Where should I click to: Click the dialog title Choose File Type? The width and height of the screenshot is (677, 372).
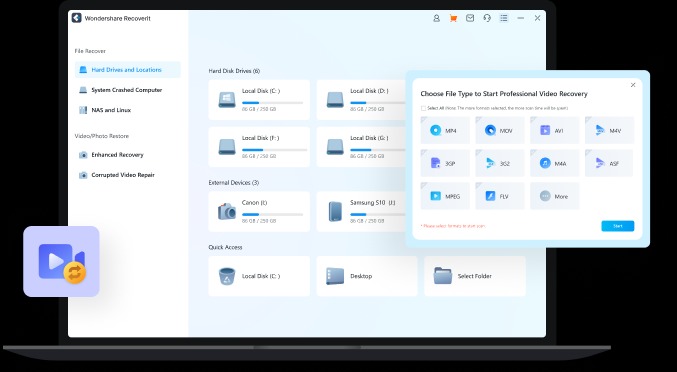[504, 94]
